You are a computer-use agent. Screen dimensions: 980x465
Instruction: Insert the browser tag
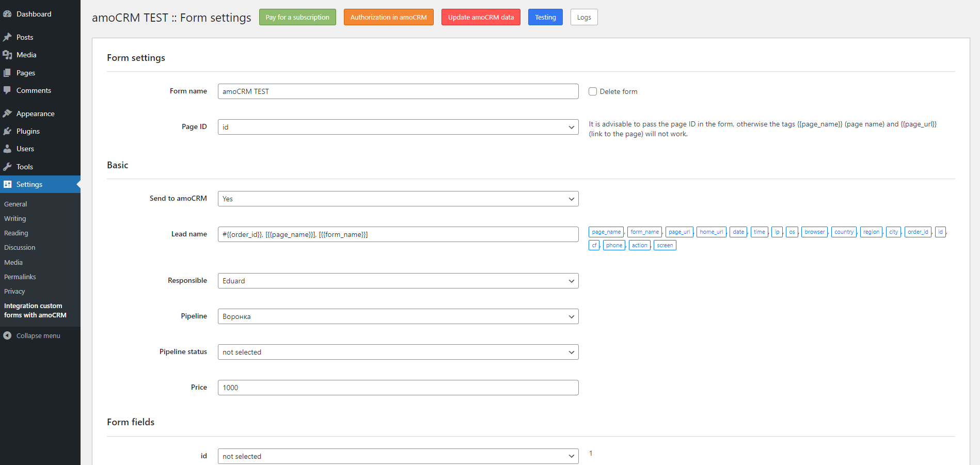pos(815,232)
